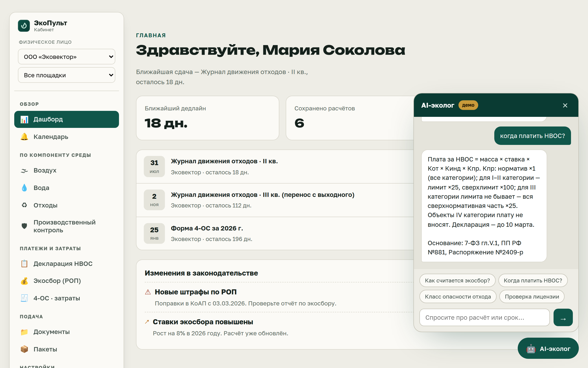588x368 pixels.
Task: Open the Воздух section
Action: coord(67,170)
